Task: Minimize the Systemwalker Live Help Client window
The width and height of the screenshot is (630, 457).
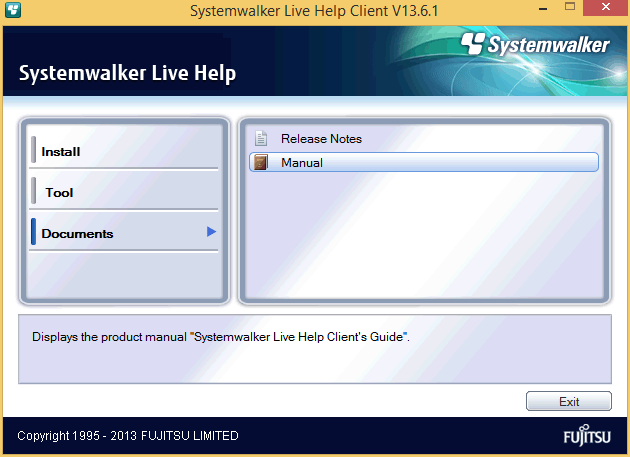Action: pyautogui.click(x=543, y=8)
